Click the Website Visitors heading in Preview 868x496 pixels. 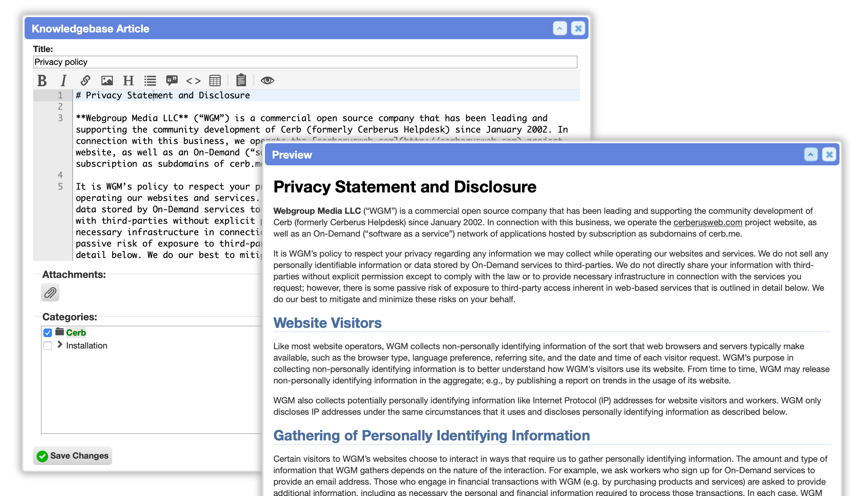coord(327,323)
